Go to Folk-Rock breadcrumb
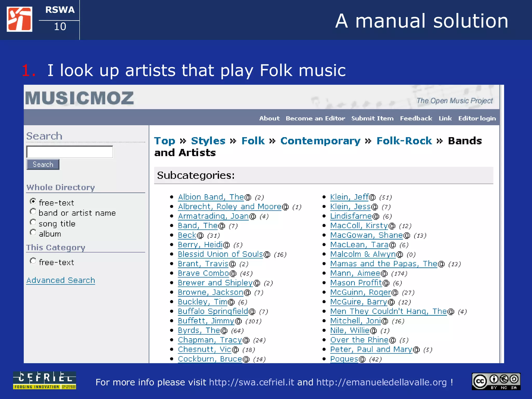 (404, 141)
